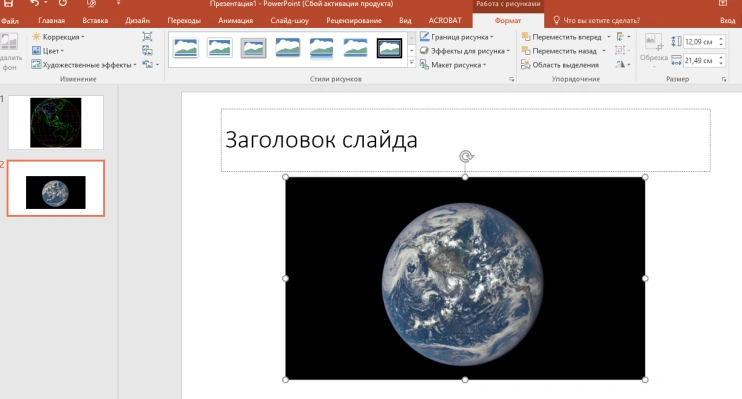Click the width field showing 21,49 см
The height and width of the screenshot is (399, 742).
tap(700, 61)
